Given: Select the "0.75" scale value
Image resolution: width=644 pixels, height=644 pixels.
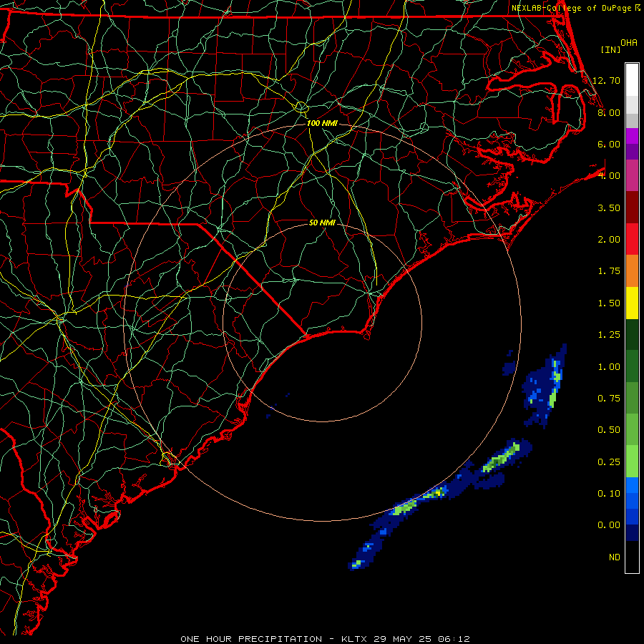Looking at the screenshot, I should point(609,399).
